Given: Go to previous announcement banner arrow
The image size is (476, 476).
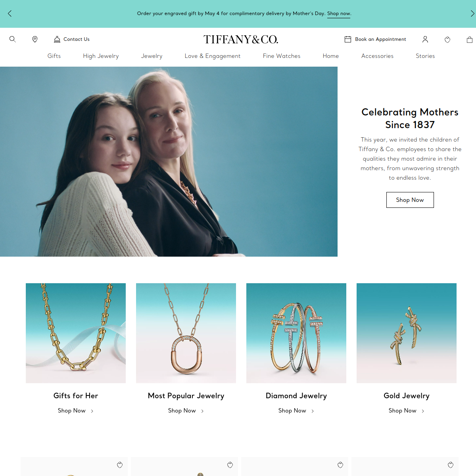Looking at the screenshot, I should [10, 13].
